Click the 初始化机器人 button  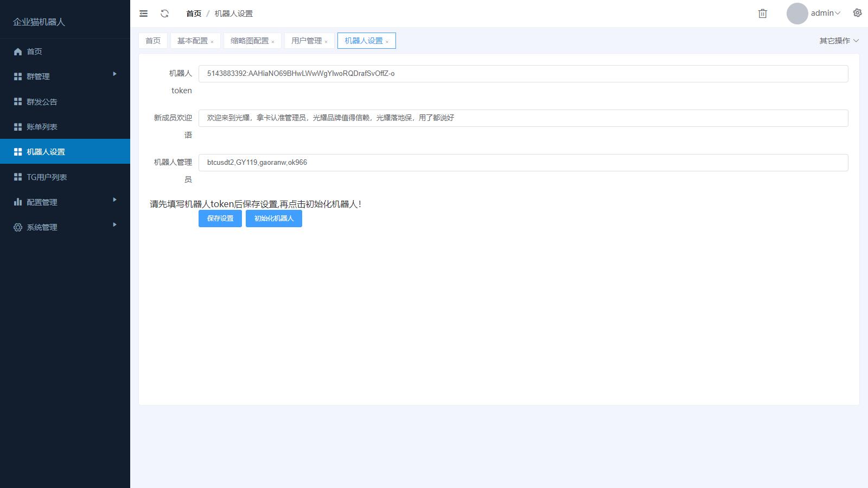(273, 219)
